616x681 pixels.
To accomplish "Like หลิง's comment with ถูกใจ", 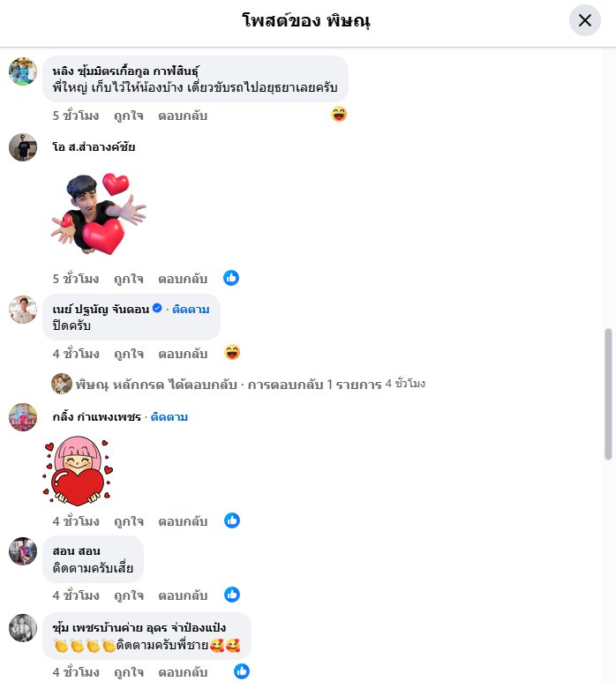I will (129, 116).
